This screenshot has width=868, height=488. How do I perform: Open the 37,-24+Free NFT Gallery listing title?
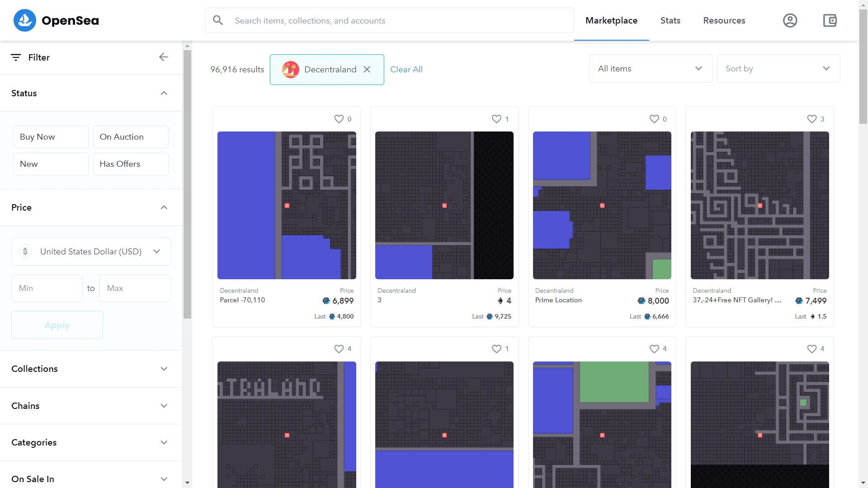coord(737,300)
